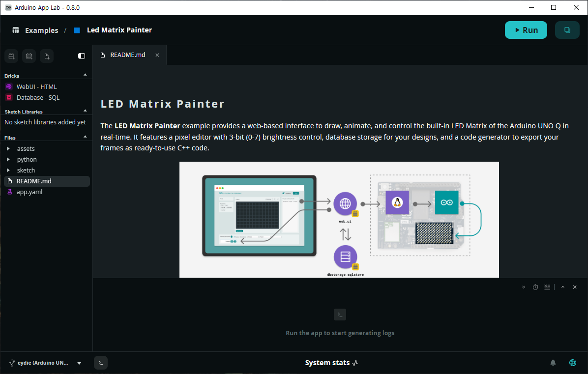Collapse the Bricks section

coord(85,75)
